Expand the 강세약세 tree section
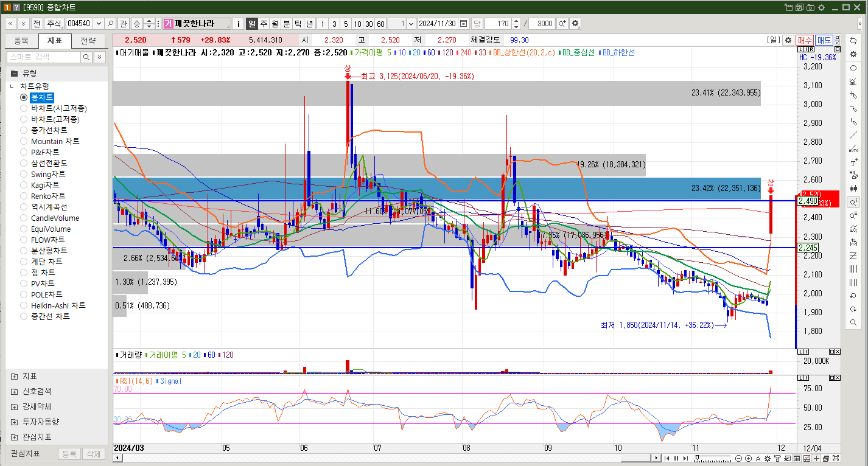 click(14, 406)
